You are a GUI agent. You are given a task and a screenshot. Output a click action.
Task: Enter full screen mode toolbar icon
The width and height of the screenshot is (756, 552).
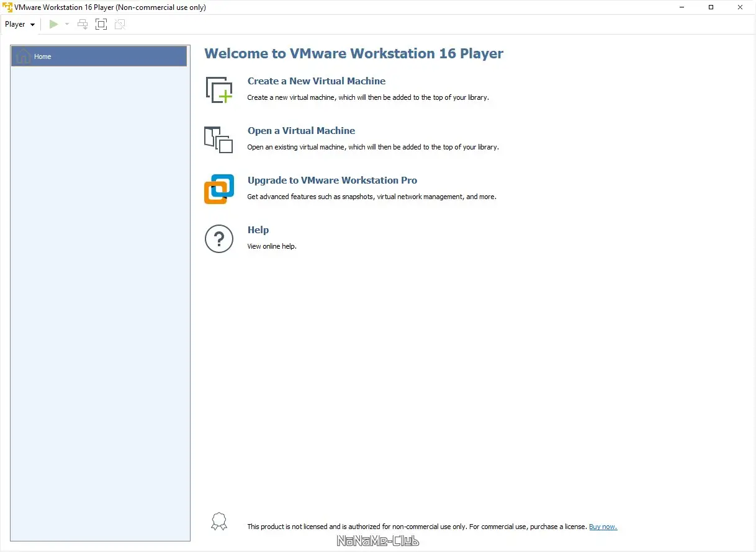click(101, 24)
